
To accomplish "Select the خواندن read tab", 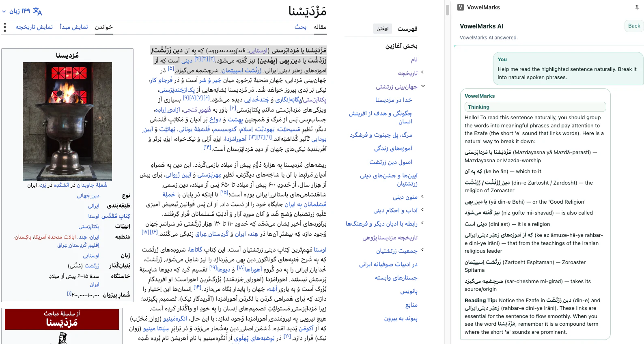I will click(104, 27).
